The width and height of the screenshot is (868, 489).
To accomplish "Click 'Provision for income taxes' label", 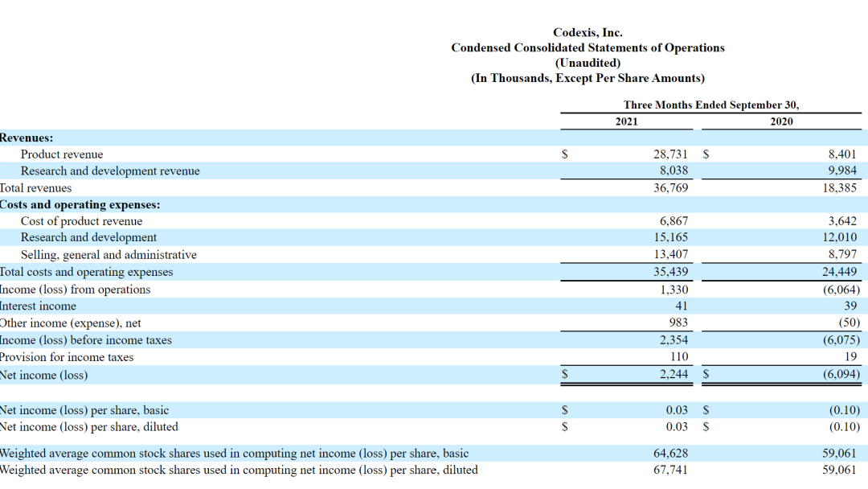I will coord(67,358).
